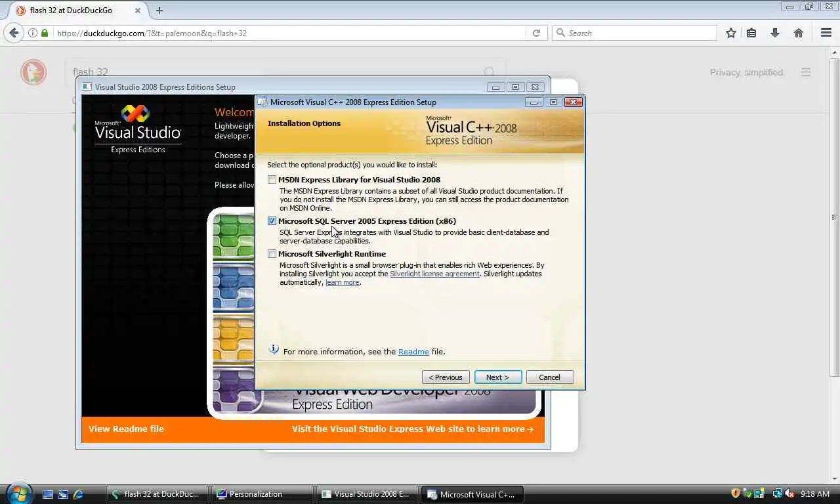Open the Windows Start orb

(18, 493)
